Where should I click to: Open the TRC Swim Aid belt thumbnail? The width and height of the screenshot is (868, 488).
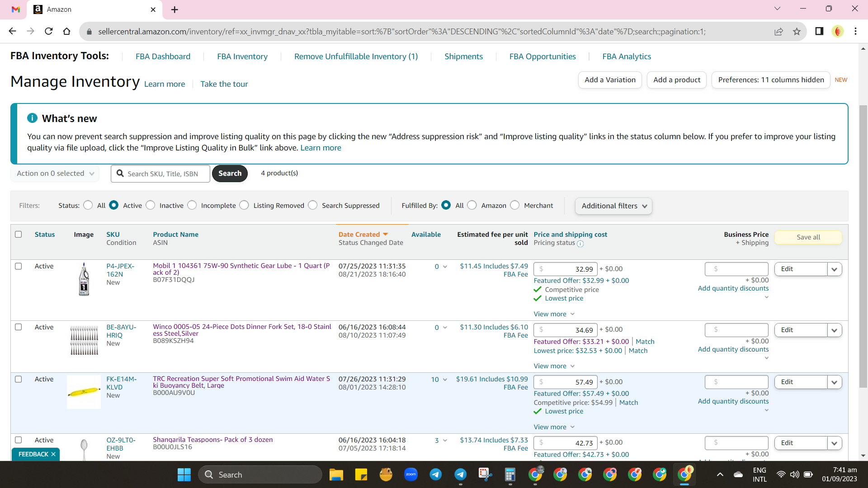point(84,392)
